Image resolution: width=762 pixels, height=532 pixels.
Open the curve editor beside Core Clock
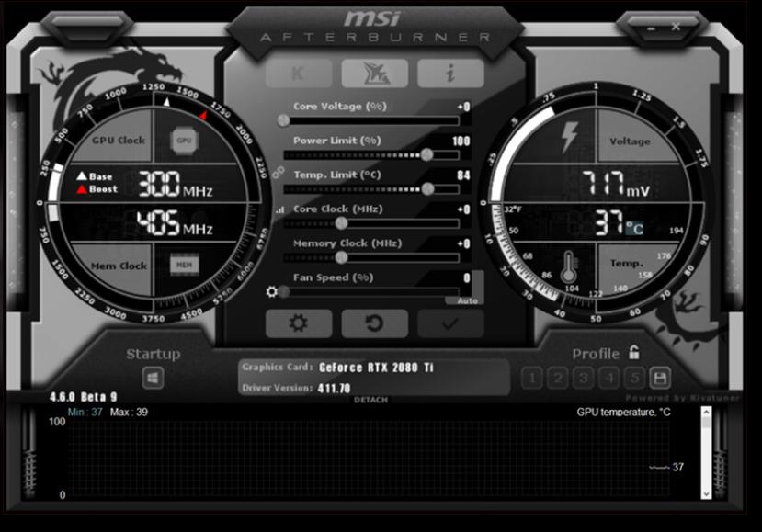[280, 209]
